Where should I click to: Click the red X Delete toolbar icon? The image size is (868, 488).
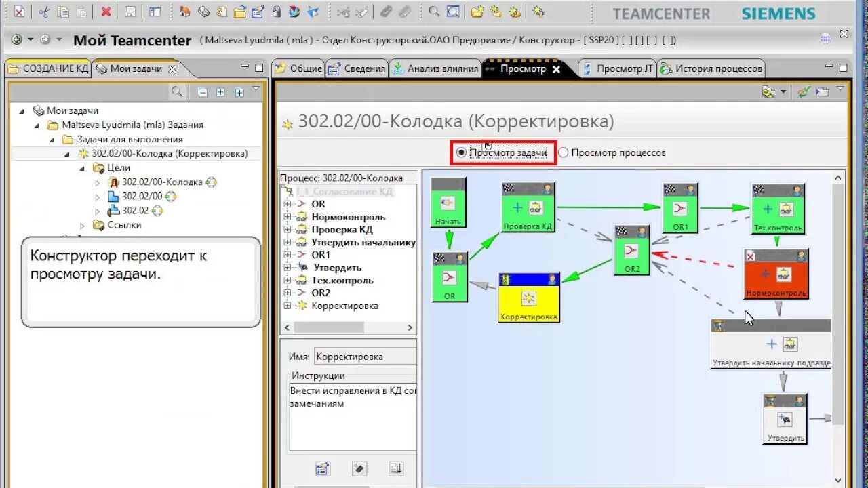(106, 12)
